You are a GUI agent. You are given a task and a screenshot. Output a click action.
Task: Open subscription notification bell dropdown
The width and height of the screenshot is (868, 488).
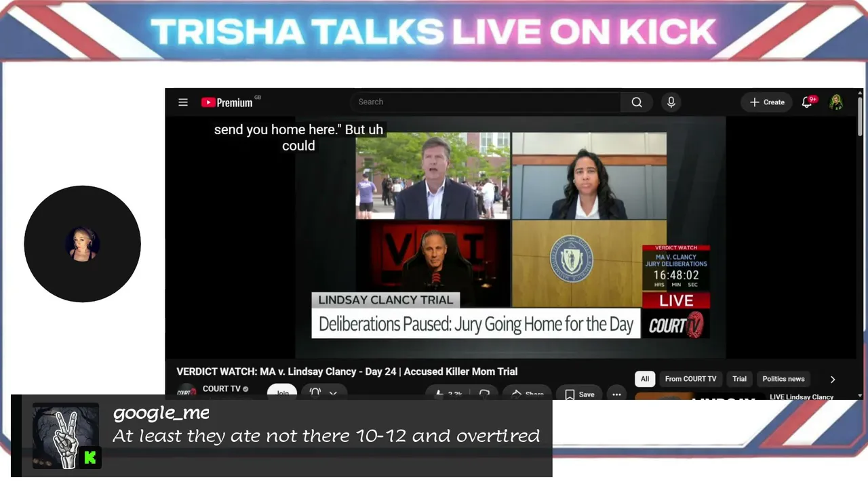[x=323, y=392]
